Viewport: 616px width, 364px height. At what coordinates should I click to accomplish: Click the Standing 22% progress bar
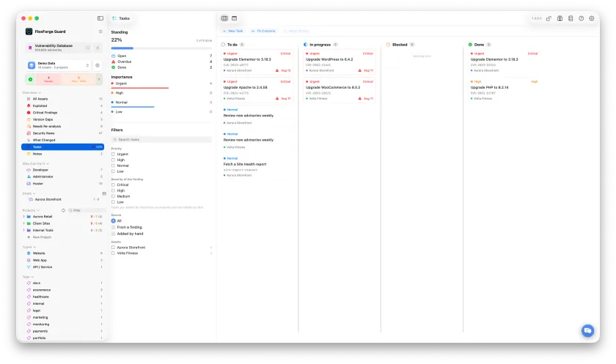(x=161, y=48)
